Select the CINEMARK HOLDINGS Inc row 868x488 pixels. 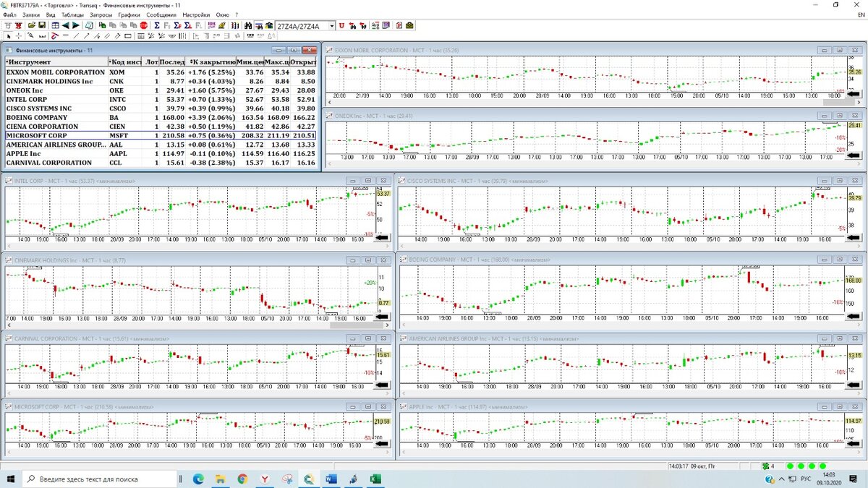(161, 82)
